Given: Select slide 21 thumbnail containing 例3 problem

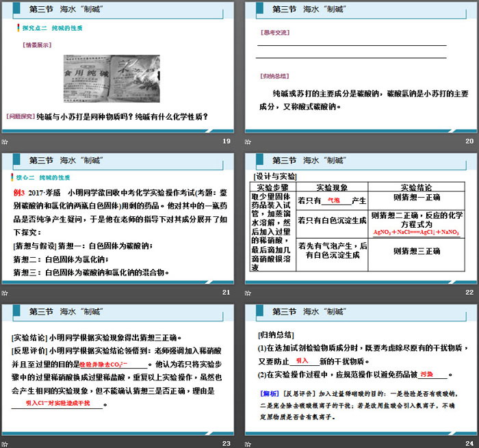Looking at the screenshot, I should pyautogui.click(x=118, y=222).
